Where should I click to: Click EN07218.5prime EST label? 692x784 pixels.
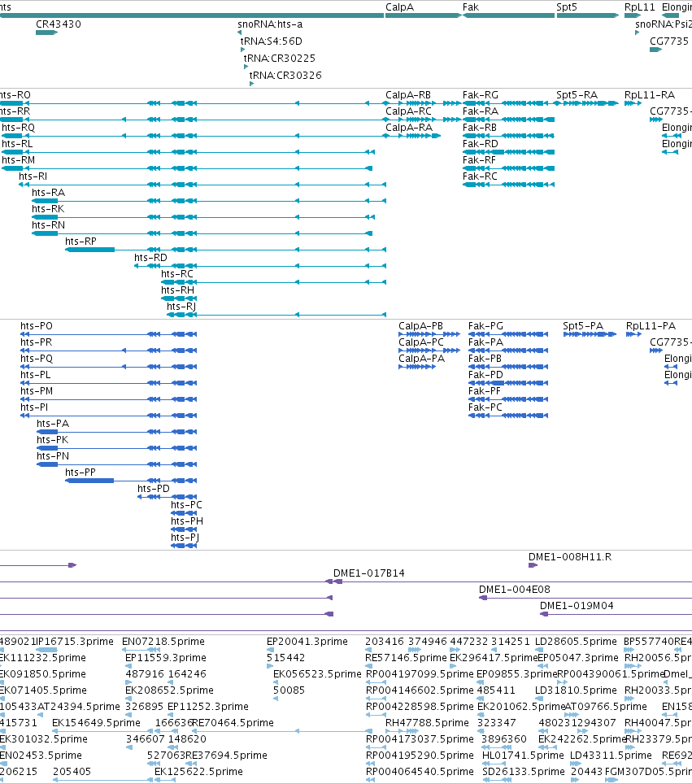click(163, 642)
